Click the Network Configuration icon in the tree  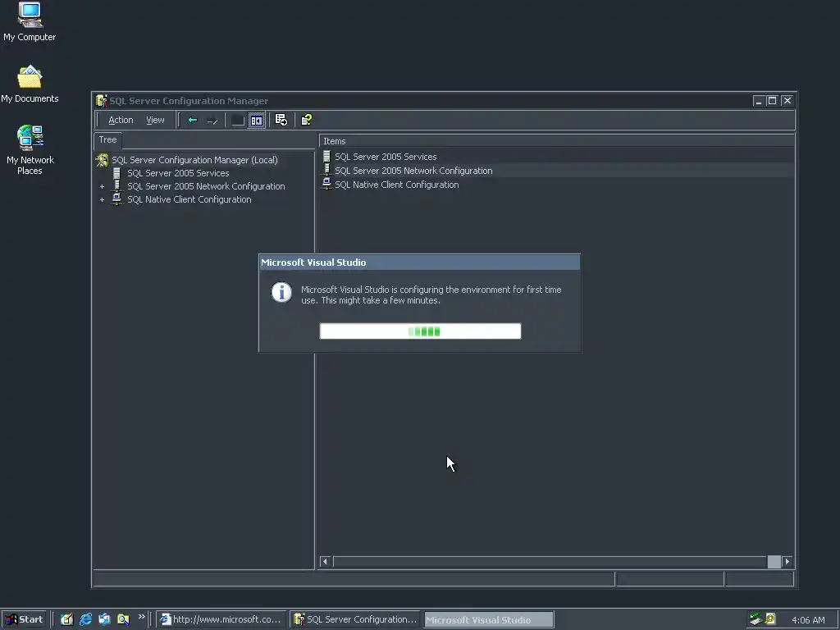tap(116, 186)
